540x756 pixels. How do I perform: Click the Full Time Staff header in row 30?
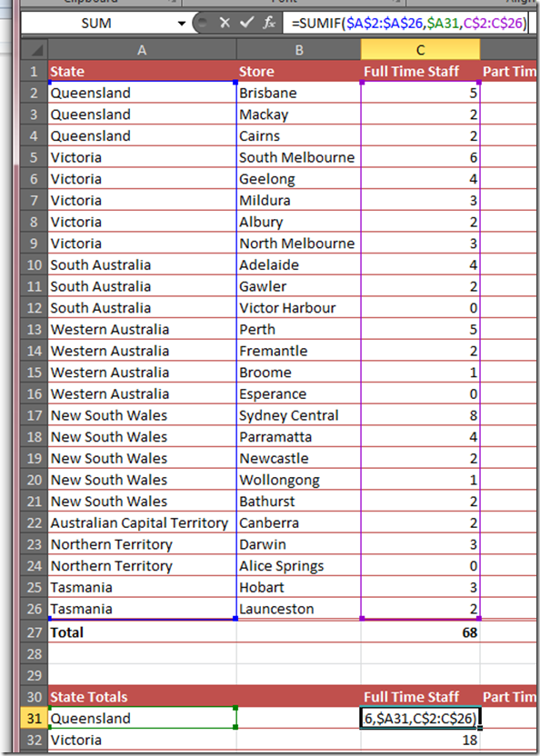pos(420,697)
